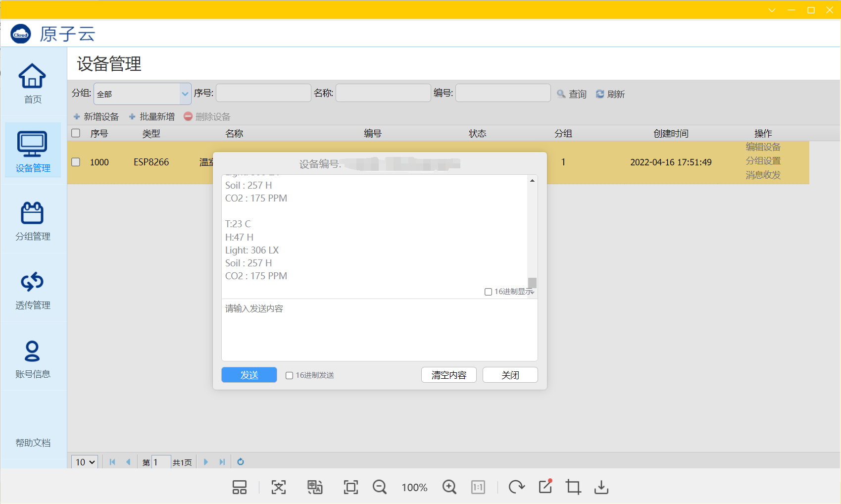Open 帮助文档 link in sidebar
Screen dimensions: 841x504
[x=33, y=443]
